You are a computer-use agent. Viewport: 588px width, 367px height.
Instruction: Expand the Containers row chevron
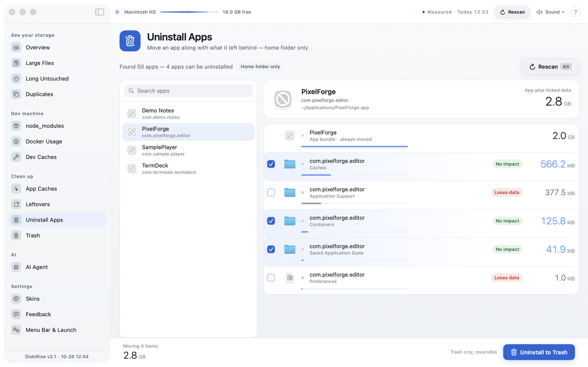(x=303, y=221)
